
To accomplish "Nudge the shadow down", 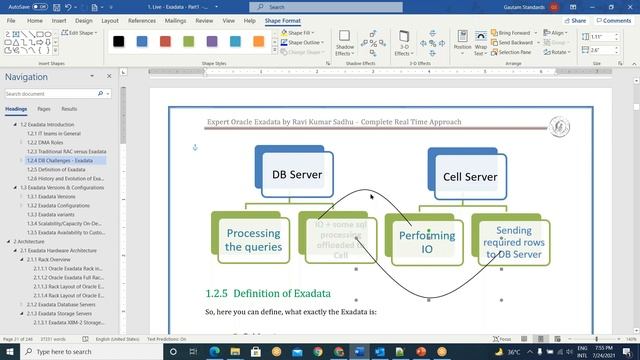I will (373, 53).
